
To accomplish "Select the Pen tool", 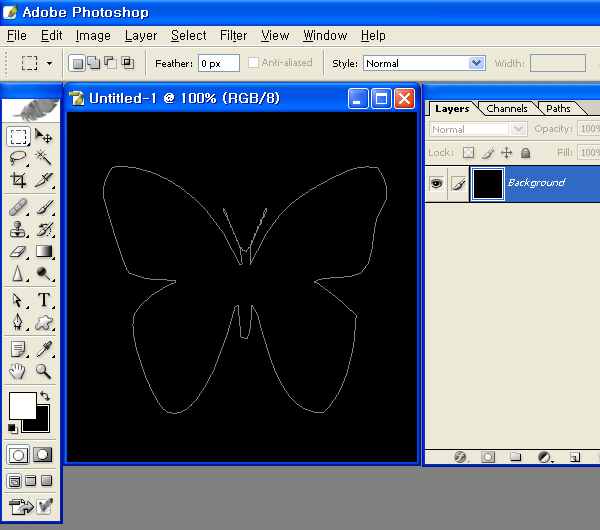I will click(x=18, y=322).
